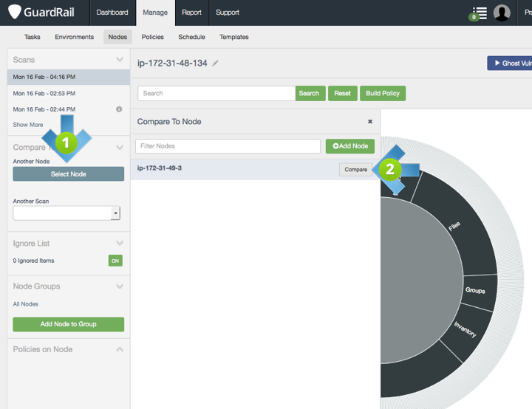Open the Support tab
The height and width of the screenshot is (409, 532).
(228, 13)
